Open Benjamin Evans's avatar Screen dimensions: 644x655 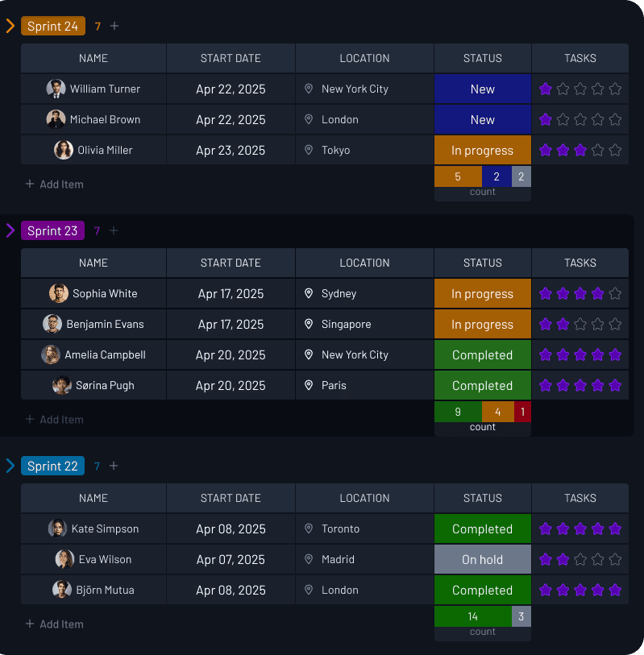coord(52,324)
